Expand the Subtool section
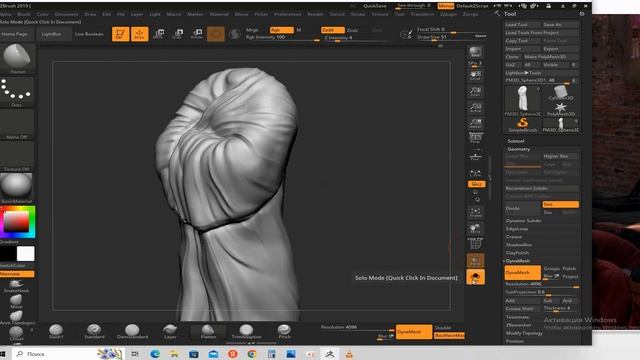Viewport: 640px width, 360px height. 516,141
